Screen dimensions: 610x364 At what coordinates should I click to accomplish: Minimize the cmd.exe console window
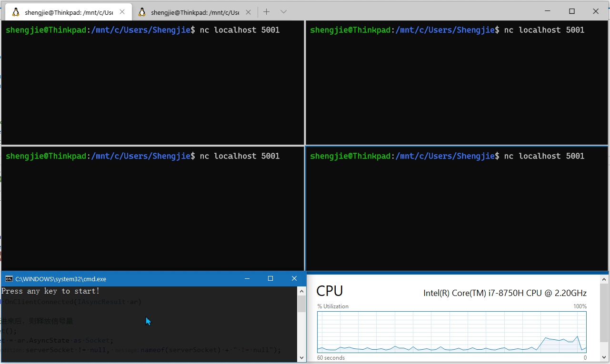pos(247,278)
